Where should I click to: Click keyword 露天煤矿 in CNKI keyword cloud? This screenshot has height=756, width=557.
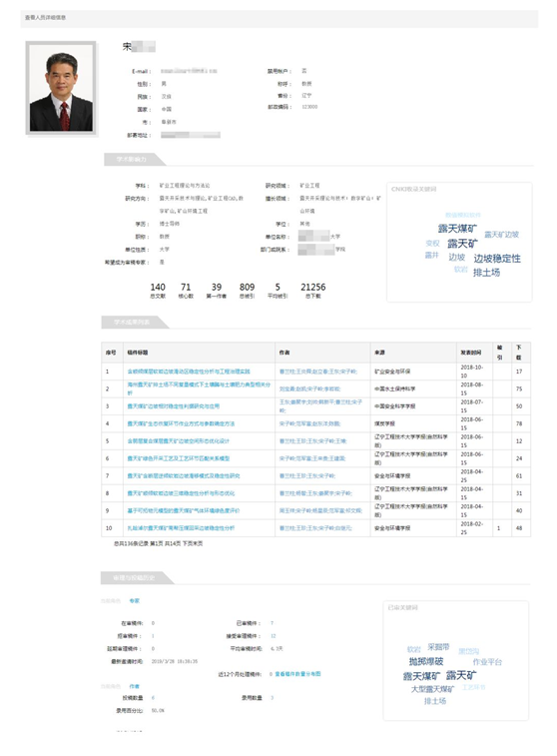pyautogui.click(x=457, y=228)
